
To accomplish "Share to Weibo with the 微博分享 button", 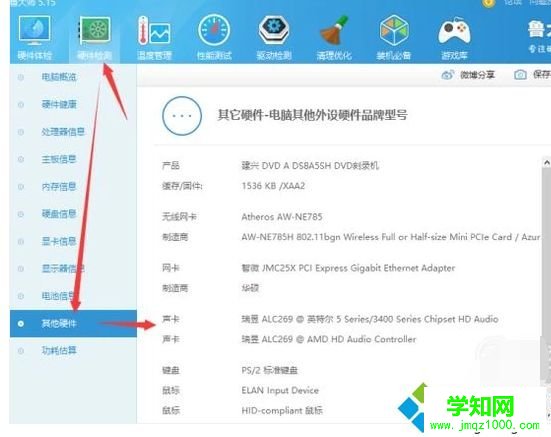I will [468, 75].
